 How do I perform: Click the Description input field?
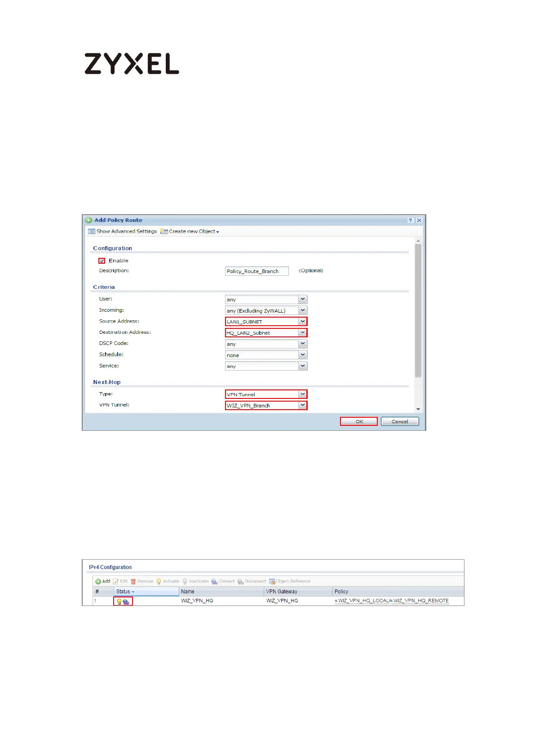[x=256, y=271]
